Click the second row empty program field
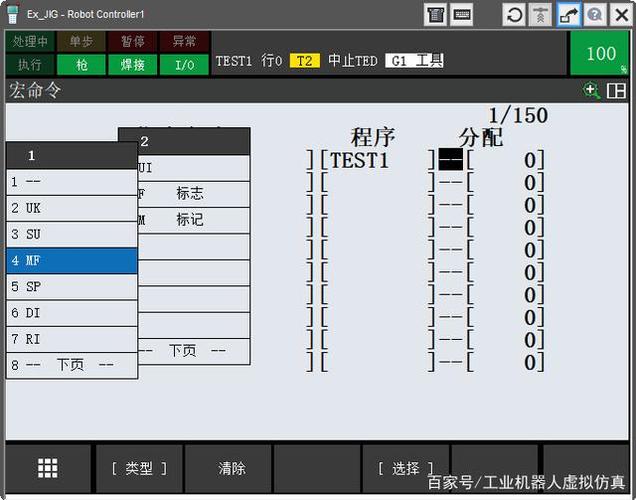This screenshot has height=500, width=636. tap(377, 182)
